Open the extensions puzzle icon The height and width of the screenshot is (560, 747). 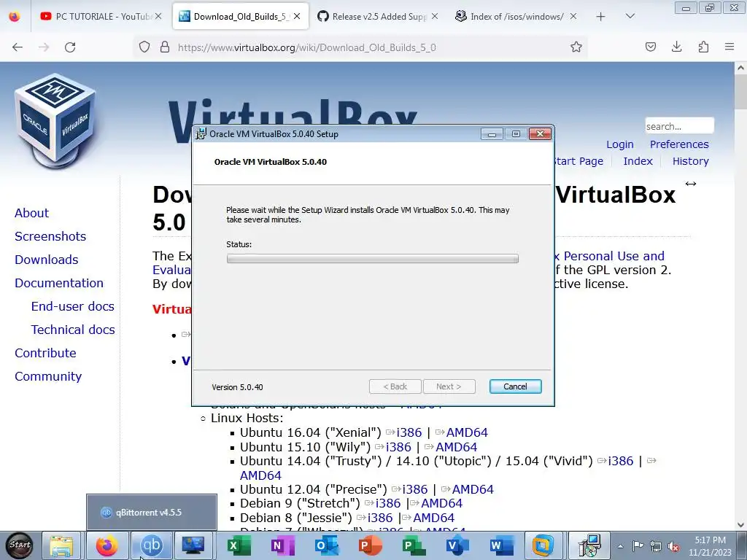coord(703,47)
